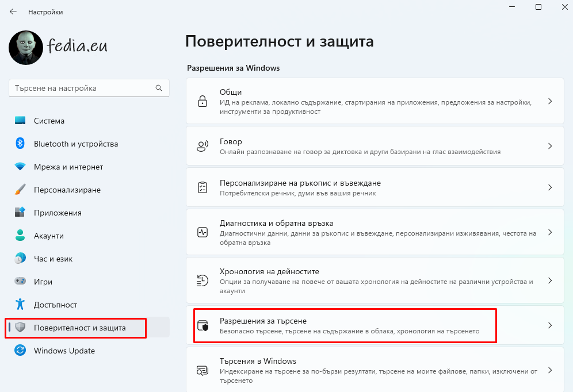This screenshot has height=392, width=573.
Task: Open the Говор title text
Action: coord(231,141)
